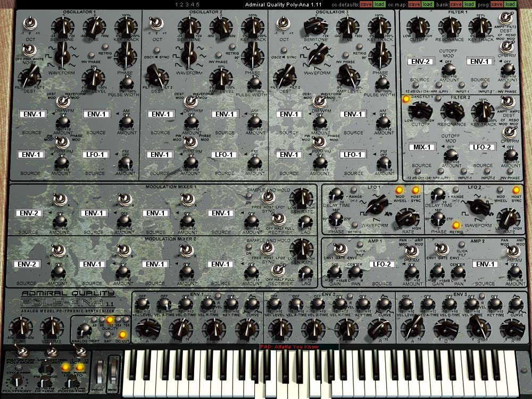Viewport: 532px width, 399px height.
Task: Toggle the PORTA legato light
Action: 80,367
